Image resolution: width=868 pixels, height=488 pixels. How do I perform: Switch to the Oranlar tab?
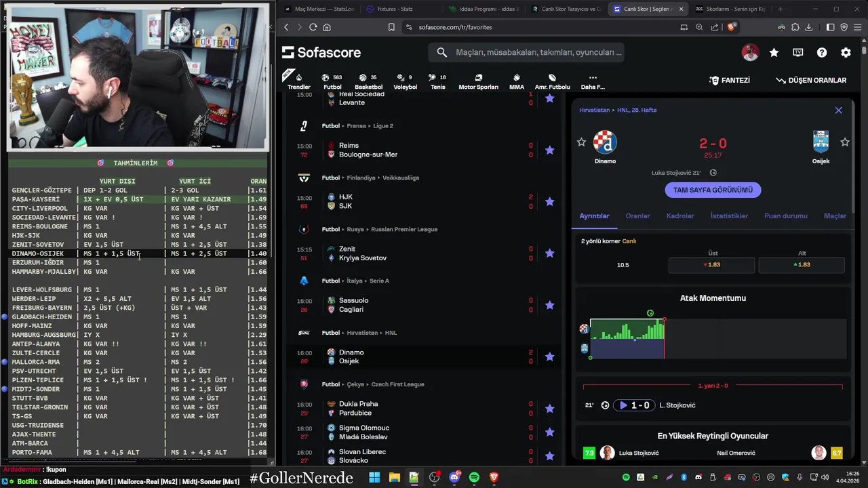click(637, 216)
